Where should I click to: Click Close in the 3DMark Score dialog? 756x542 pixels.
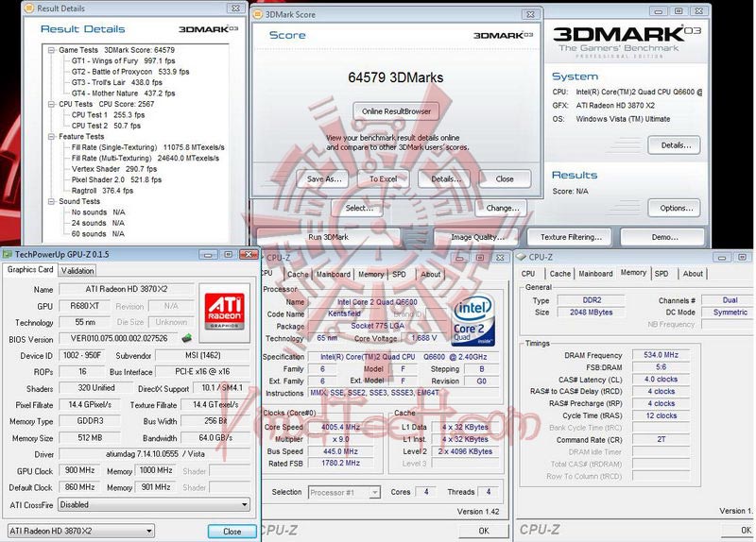coord(505,178)
